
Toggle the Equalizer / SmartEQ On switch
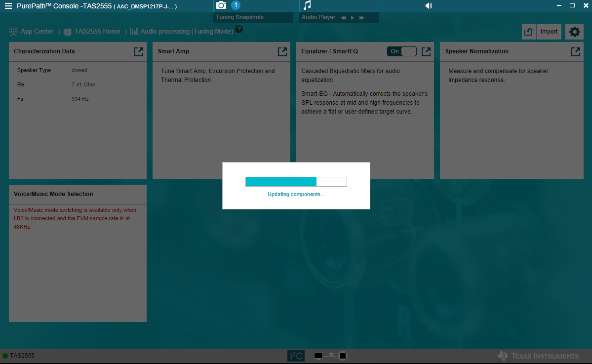[x=402, y=51]
